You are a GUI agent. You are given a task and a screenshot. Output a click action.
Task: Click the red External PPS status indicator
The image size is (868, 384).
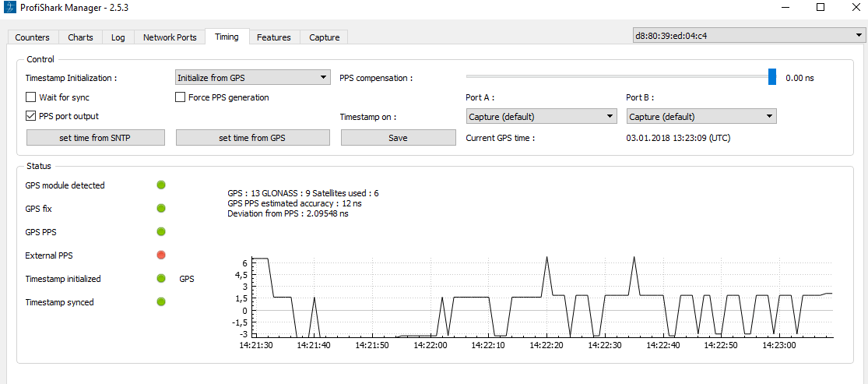coord(161,255)
